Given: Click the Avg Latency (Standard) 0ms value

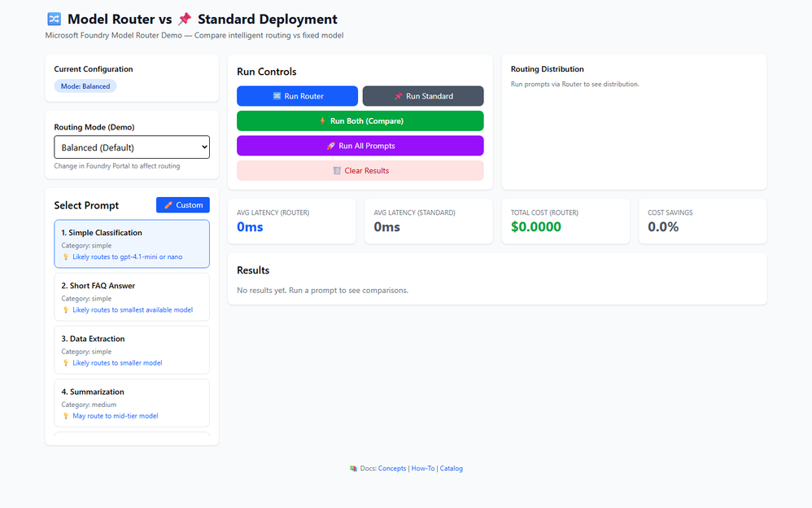Looking at the screenshot, I should tap(386, 227).
